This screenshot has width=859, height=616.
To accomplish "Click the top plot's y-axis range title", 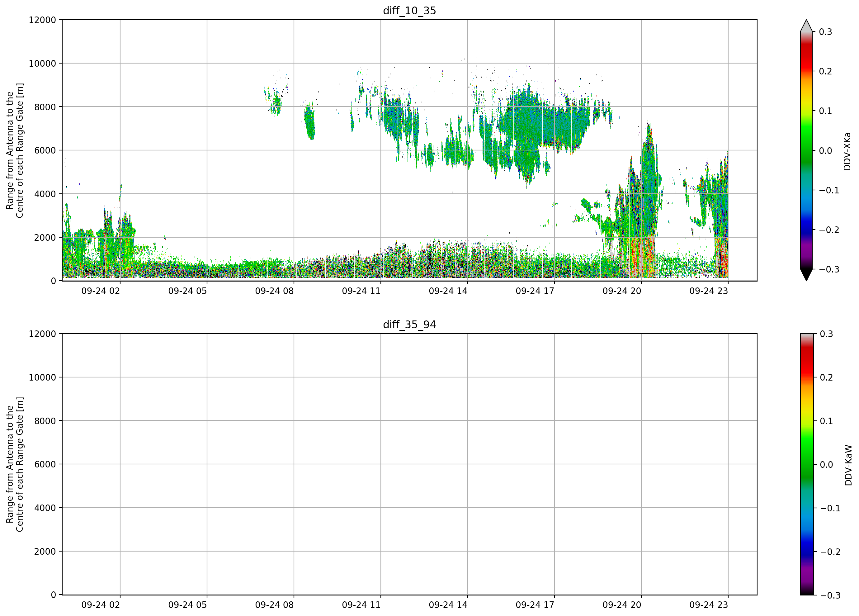I will click(x=15, y=150).
